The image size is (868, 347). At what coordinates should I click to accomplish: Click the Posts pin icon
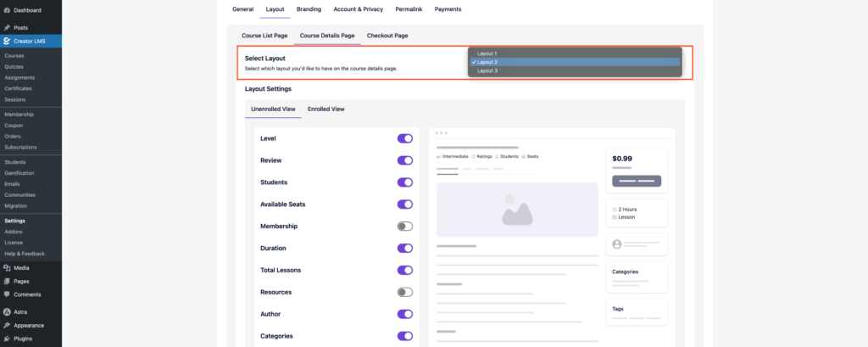click(7, 27)
